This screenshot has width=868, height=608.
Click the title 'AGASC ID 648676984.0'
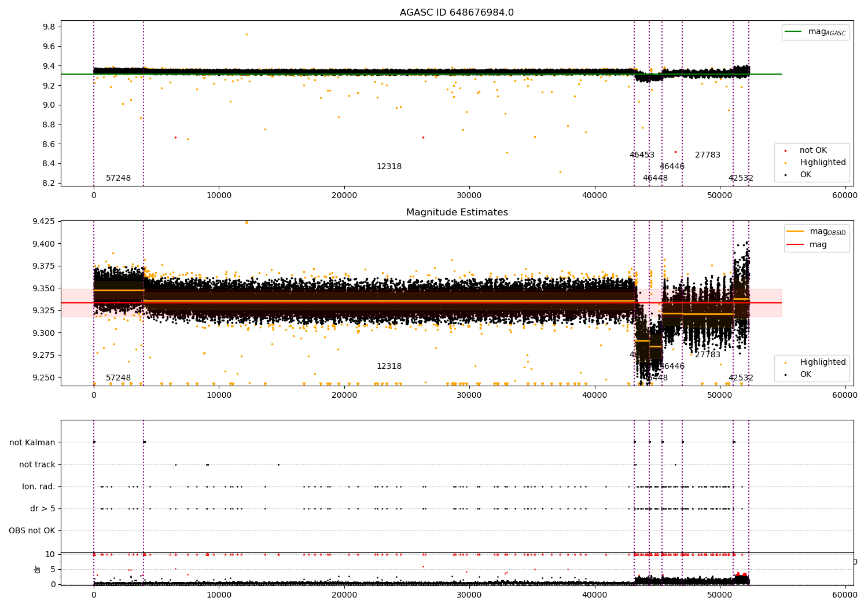457,13
